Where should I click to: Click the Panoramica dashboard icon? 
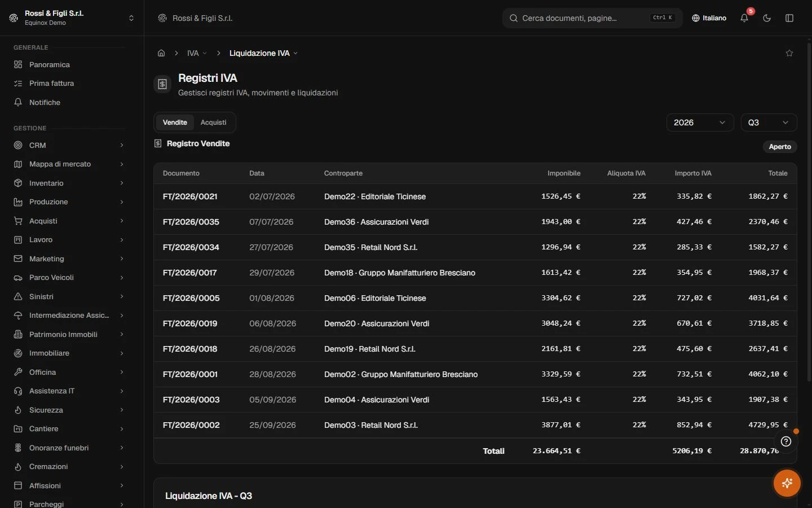coord(18,65)
